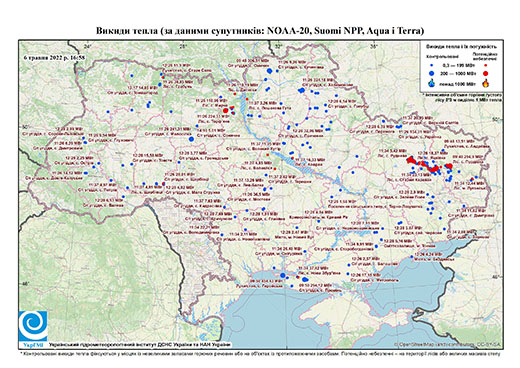This screenshot has width=520, height=368.
Task: Click the footnote text below the map
Action: [260, 353]
